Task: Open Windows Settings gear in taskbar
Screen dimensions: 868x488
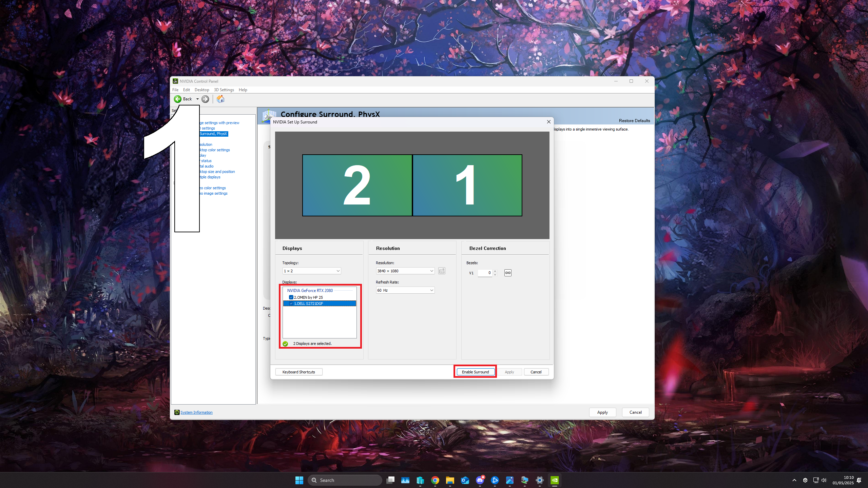Action: (540, 480)
